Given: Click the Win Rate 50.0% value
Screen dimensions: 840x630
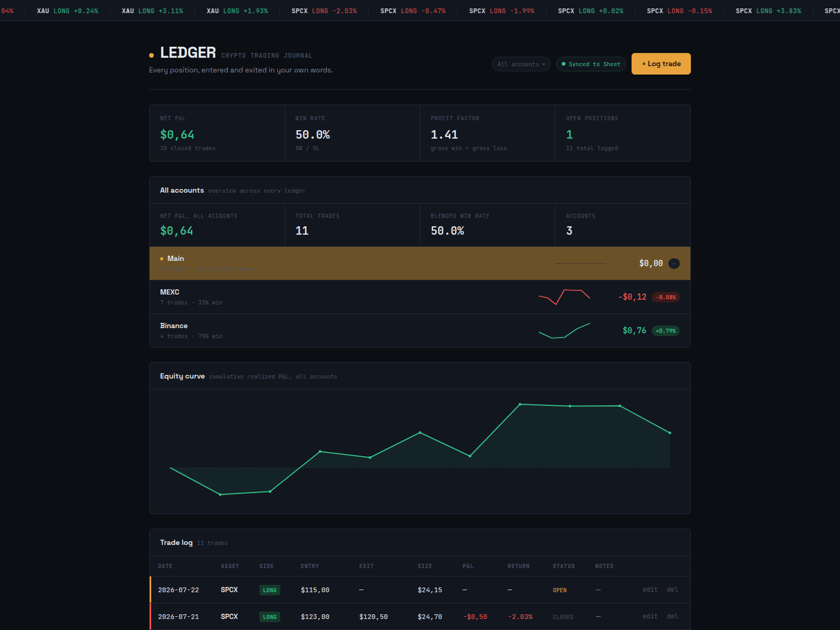Looking at the screenshot, I should pos(312,135).
